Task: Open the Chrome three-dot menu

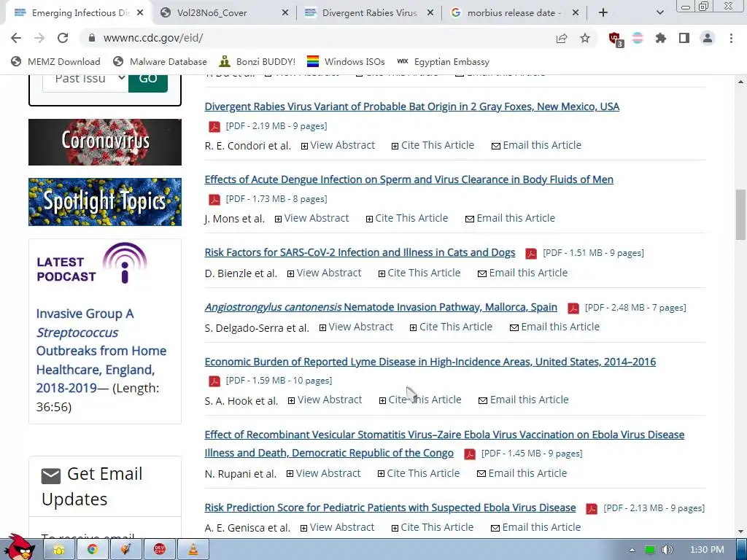Action: pos(731,38)
